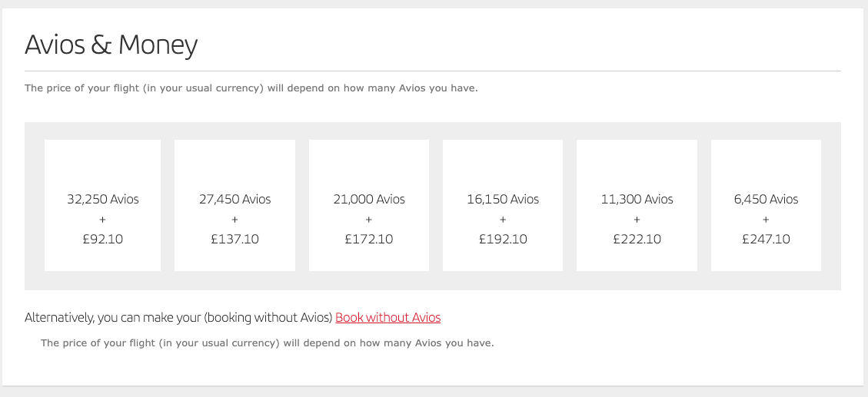Image resolution: width=868 pixels, height=397 pixels.
Task: Open the Book without Avios link
Action: (388, 317)
